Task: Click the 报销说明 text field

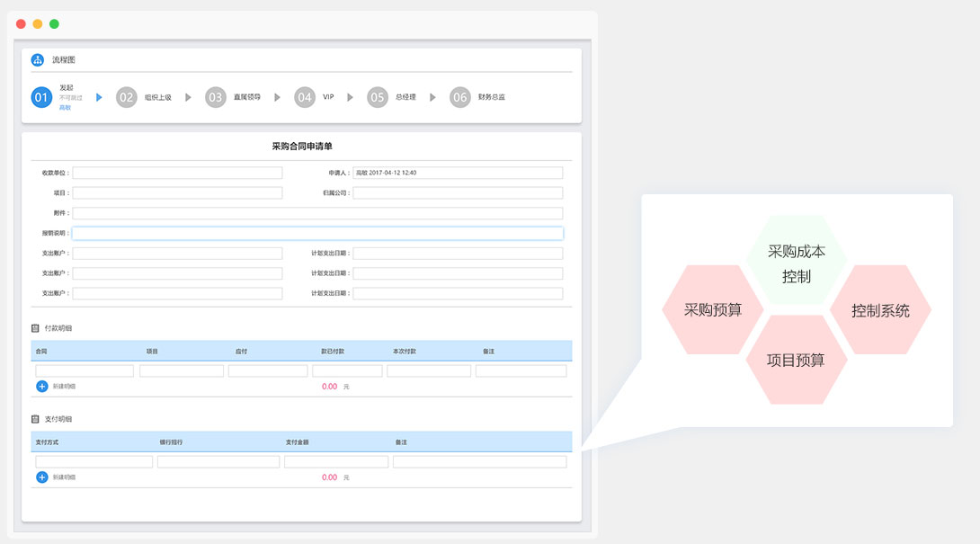Action: pos(317,233)
